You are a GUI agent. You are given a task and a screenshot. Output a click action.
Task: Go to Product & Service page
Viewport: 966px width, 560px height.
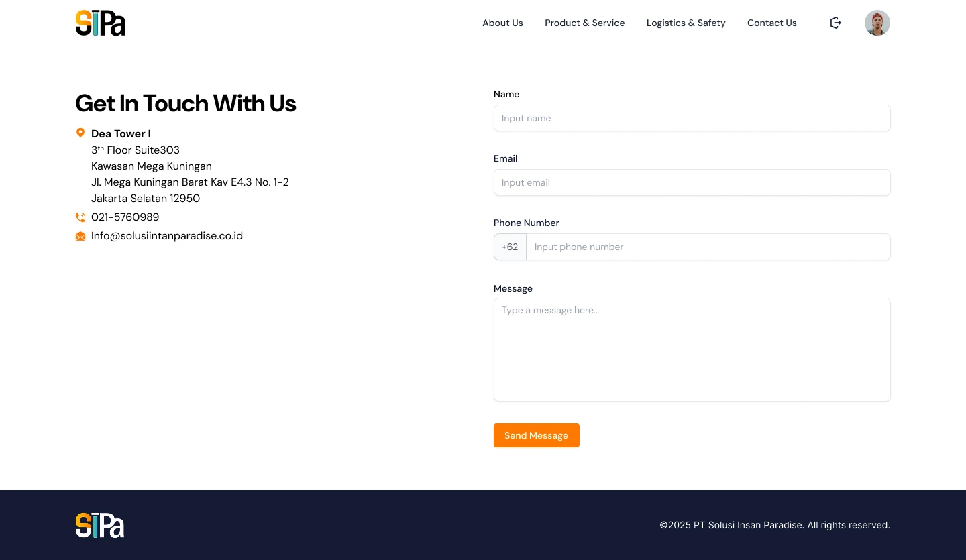[584, 23]
